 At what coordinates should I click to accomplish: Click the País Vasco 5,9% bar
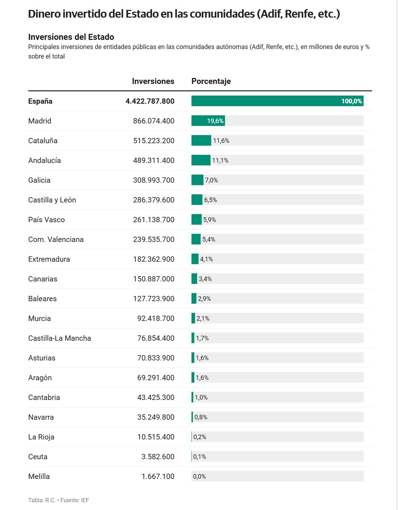196,220
